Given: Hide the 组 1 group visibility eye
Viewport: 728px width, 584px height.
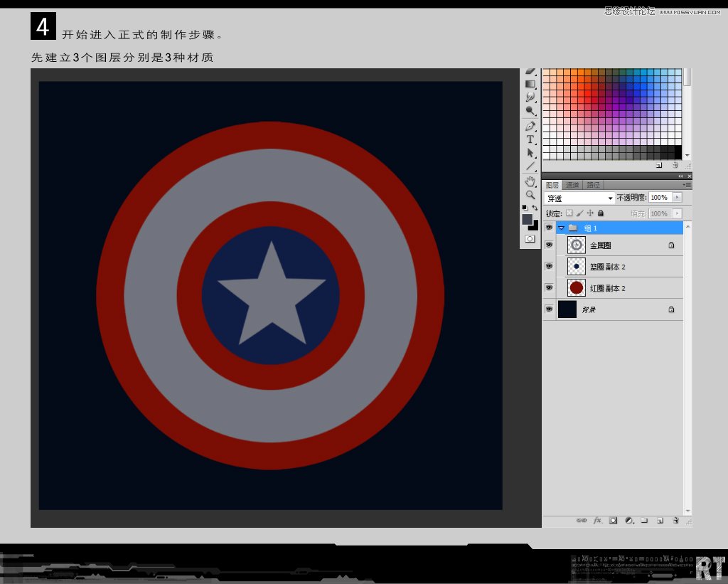Looking at the screenshot, I should point(549,227).
